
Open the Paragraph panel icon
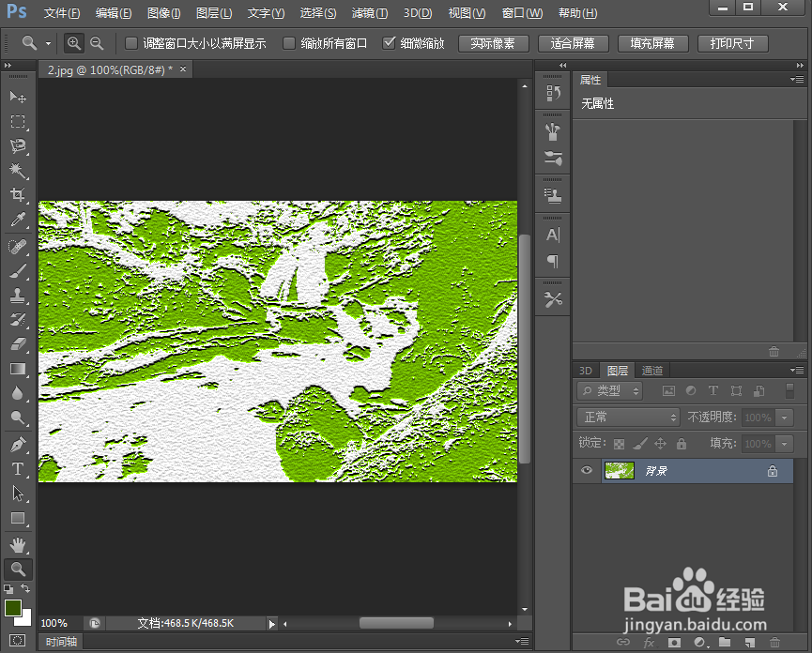553,261
